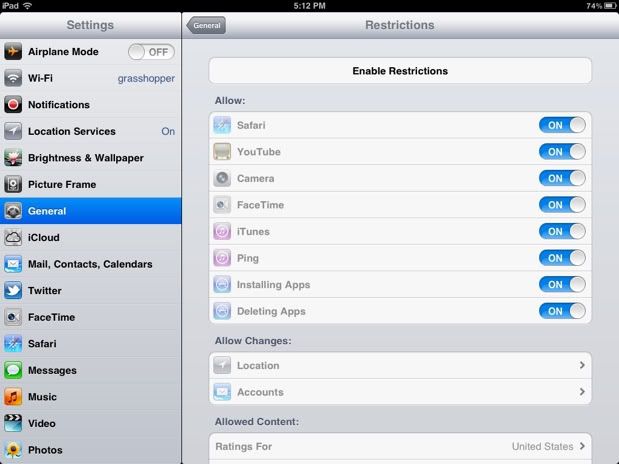Tap the General gear icon
This screenshot has height=464, width=619.
(x=13, y=211)
